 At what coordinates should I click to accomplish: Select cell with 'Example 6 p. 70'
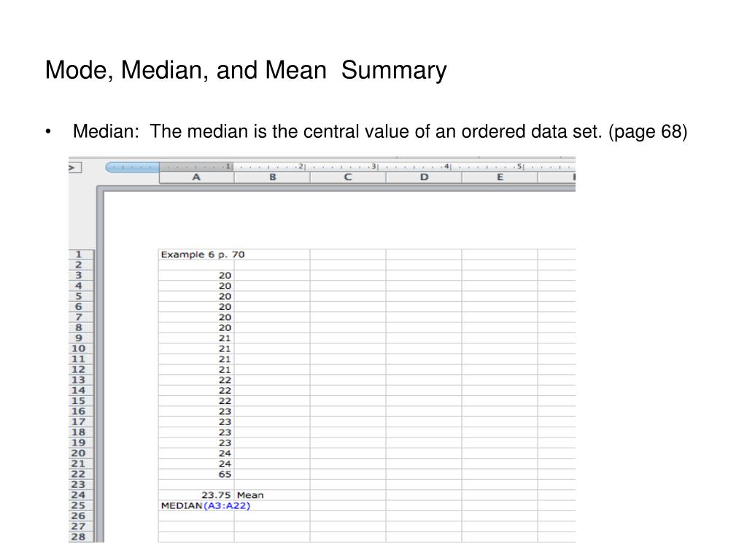[x=196, y=254]
